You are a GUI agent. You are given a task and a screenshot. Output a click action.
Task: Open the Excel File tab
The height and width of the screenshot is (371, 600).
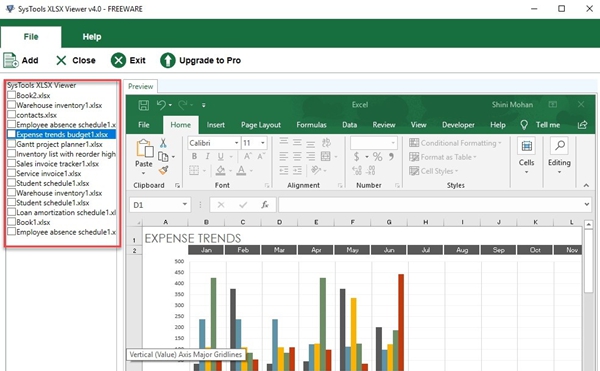(x=144, y=125)
